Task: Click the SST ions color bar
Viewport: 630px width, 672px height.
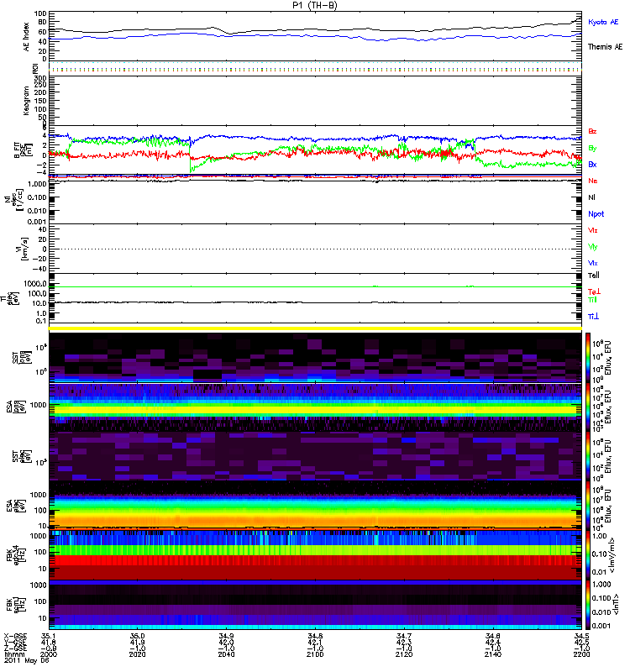Action: (x=588, y=358)
